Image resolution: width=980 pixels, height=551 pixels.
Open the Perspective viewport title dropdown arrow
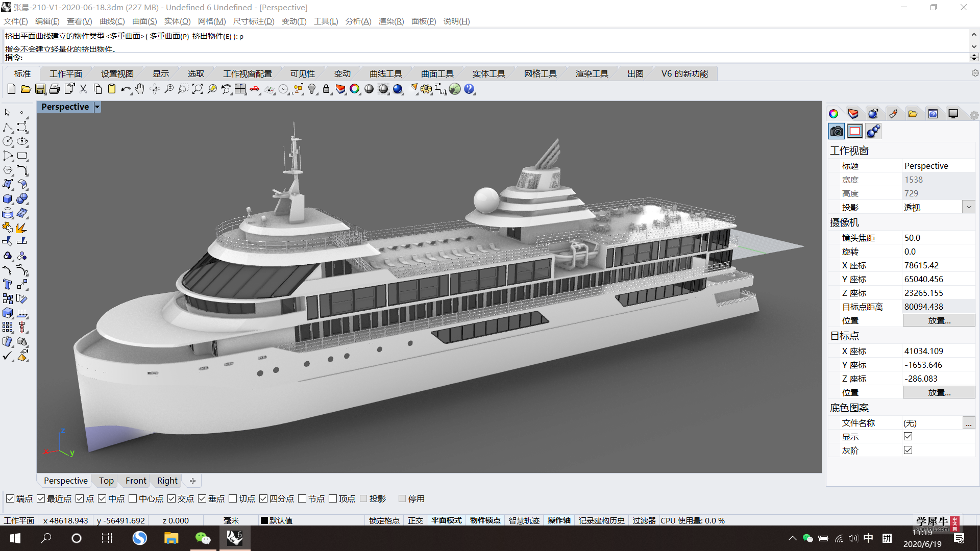pyautogui.click(x=97, y=107)
